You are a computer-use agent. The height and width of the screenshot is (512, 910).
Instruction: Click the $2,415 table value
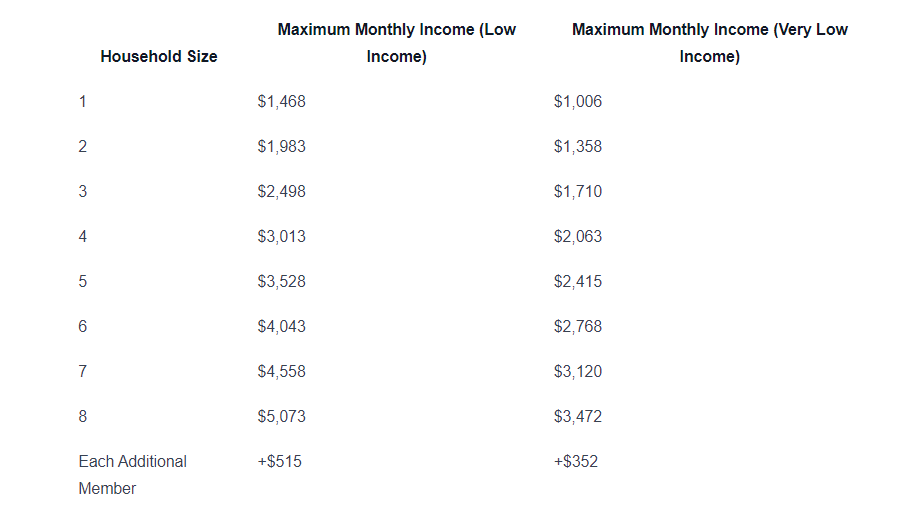577,282
